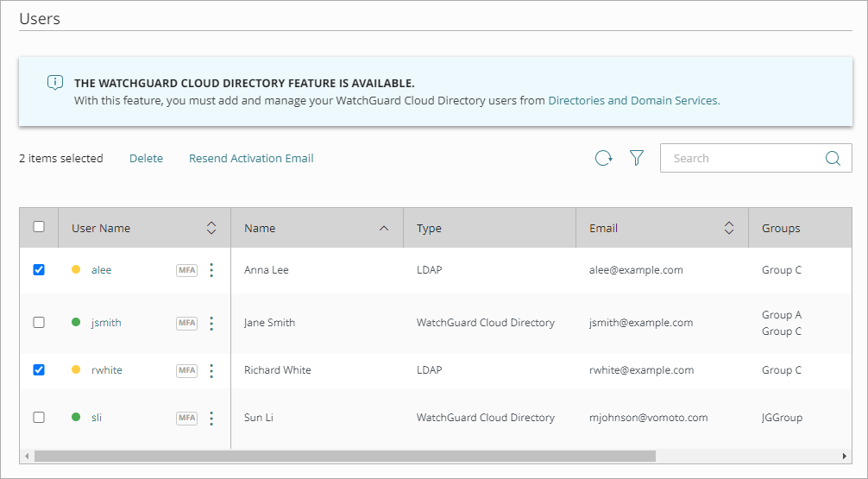Sort by the User Name column arrows
Screen dimensions: 868x479
click(211, 229)
